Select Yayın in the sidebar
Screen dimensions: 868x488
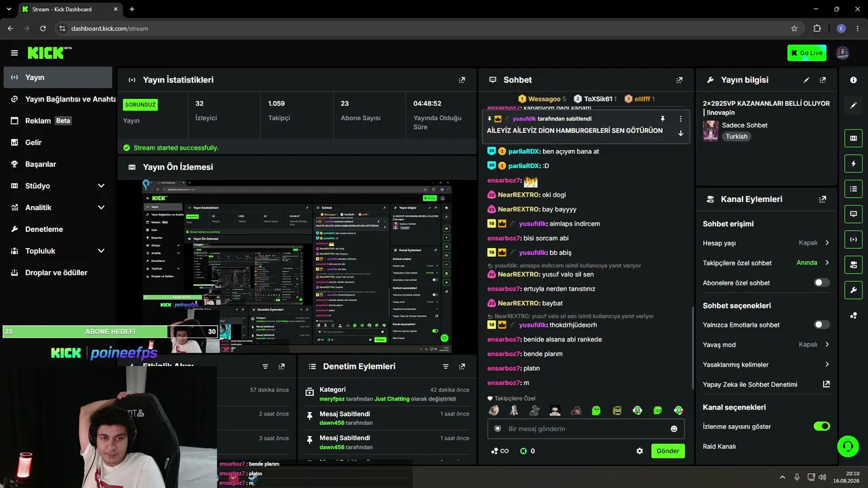[58, 77]
